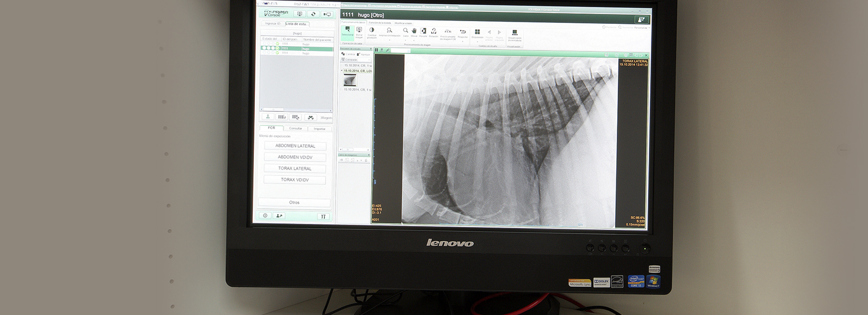Click the Agregar button in study summary
The height and width of the screenshot is (315, 868).
point(364,54)
